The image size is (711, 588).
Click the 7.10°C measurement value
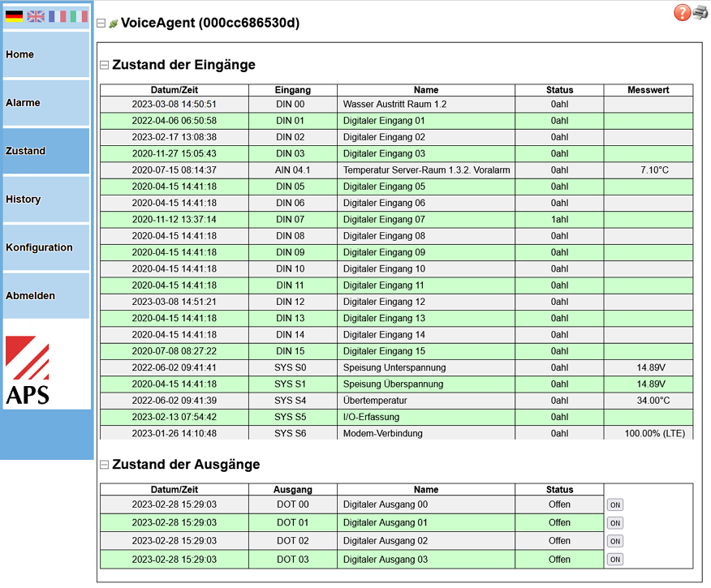[x=654, y=170]
